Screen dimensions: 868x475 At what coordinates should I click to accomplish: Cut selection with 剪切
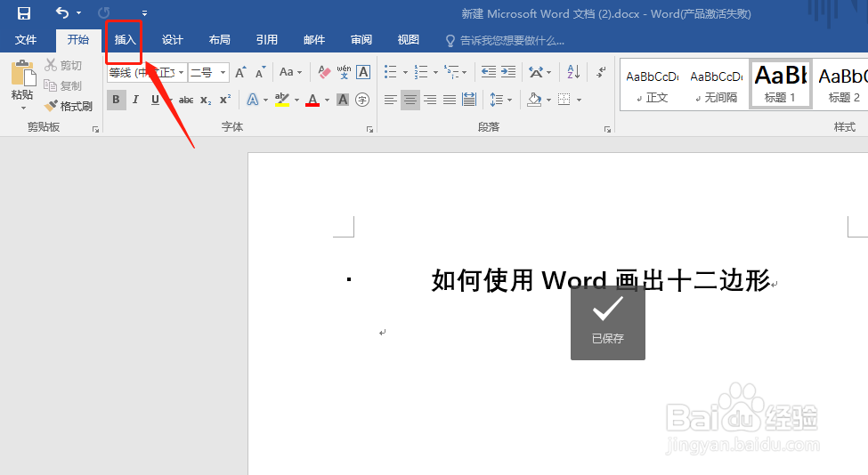(63, 65)
